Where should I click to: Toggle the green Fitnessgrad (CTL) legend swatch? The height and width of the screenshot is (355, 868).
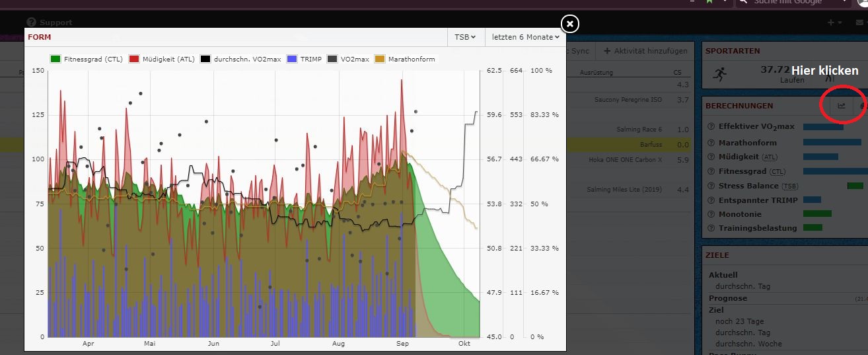[x=55, y=59]
